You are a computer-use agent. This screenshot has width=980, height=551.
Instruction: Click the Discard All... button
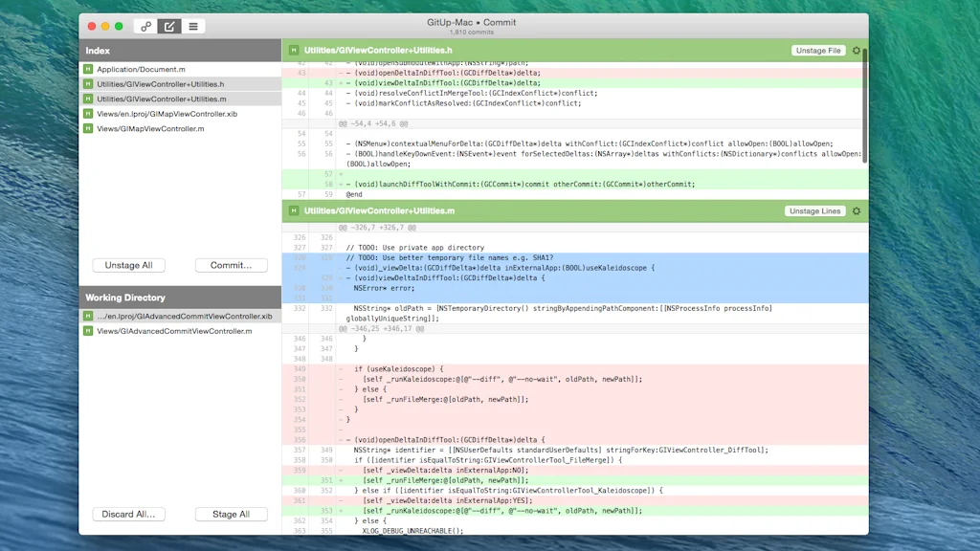click(128, 514)
